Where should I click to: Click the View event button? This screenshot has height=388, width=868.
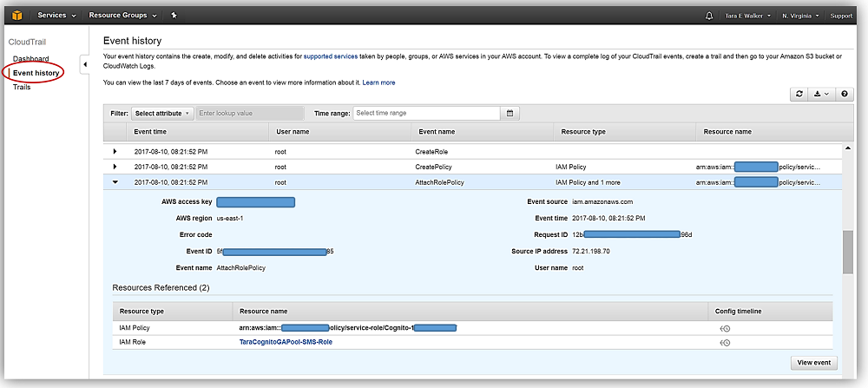pyautogui.click(x=814, y=363)
